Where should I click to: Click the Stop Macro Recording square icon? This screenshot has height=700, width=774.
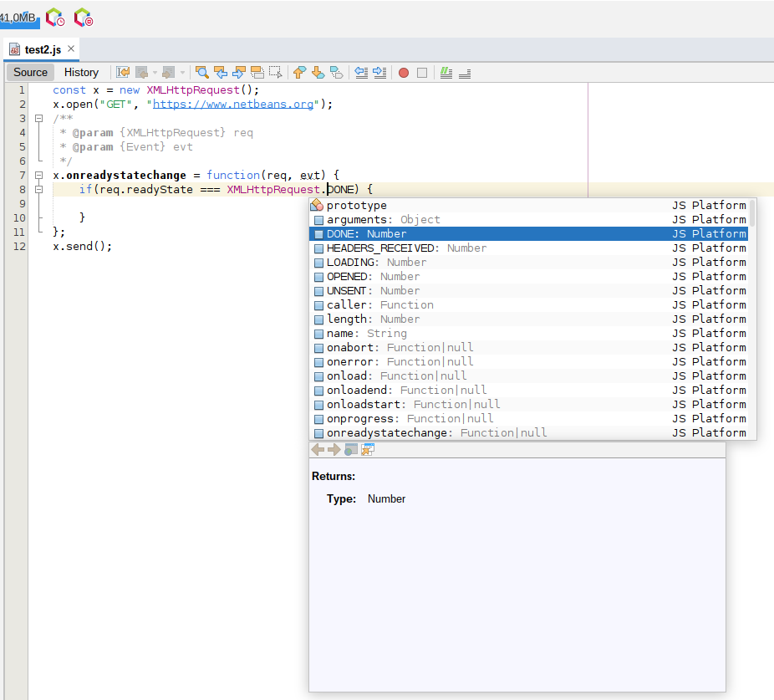pos(422,73)
